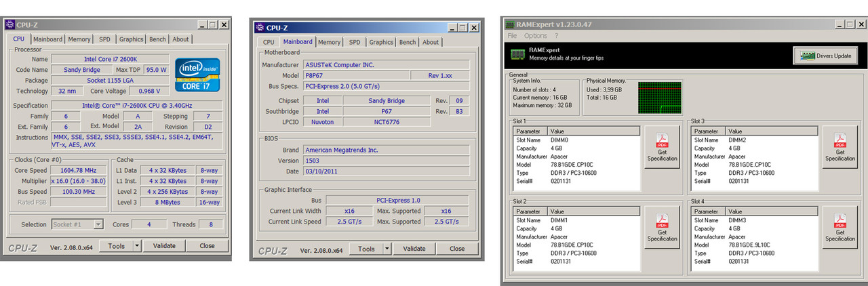Viewport: 868px width, 286px height.
Task: Open SPD tab in left CPU-Z window
Action: click(x=104, y=39)
